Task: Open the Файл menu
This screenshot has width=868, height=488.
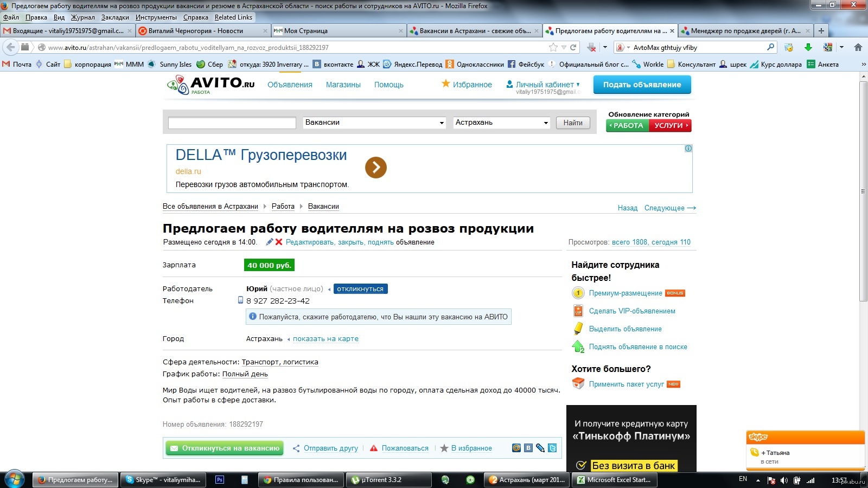Action: tap(11, 17)
